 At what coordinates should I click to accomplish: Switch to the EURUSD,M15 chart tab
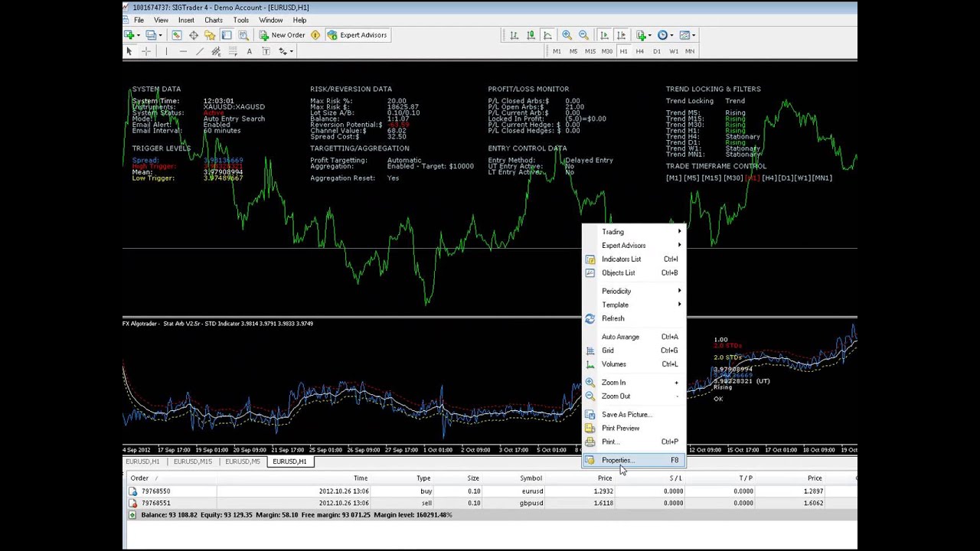[x=192, y=461]
